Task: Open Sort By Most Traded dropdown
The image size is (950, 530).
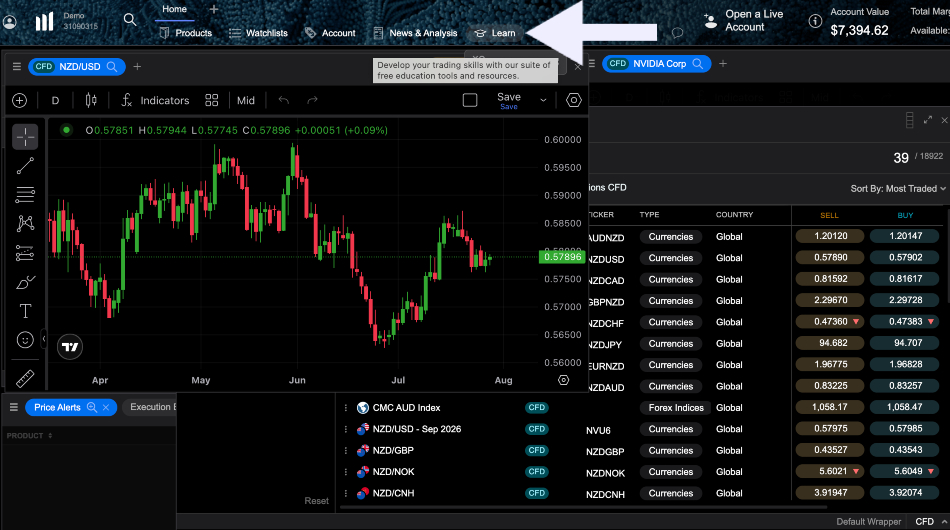Action: [897, 189]
